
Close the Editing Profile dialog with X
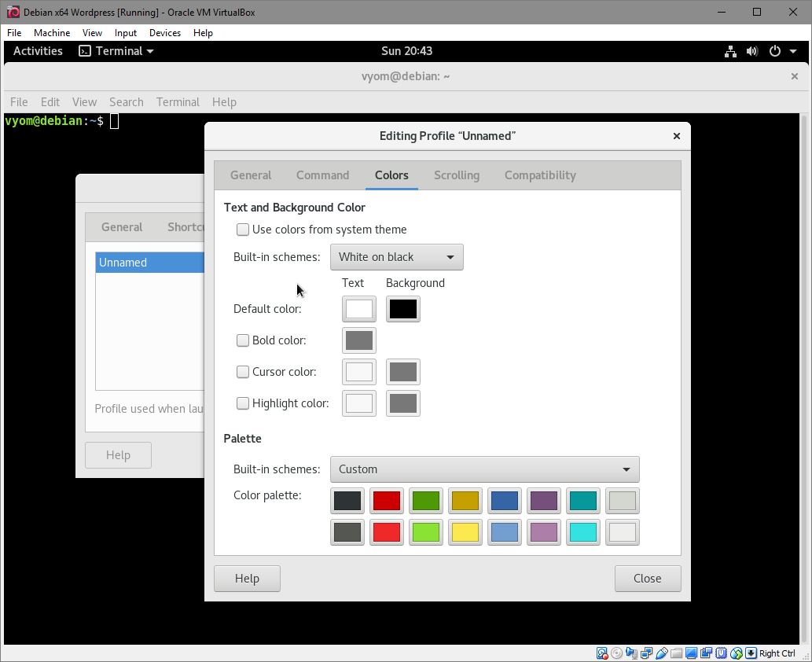pyautogui.click(x=676, y=136)
